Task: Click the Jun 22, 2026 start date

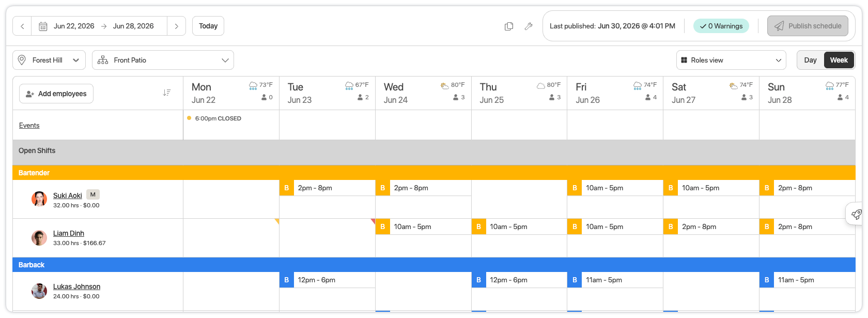Action: click(74, 26)
